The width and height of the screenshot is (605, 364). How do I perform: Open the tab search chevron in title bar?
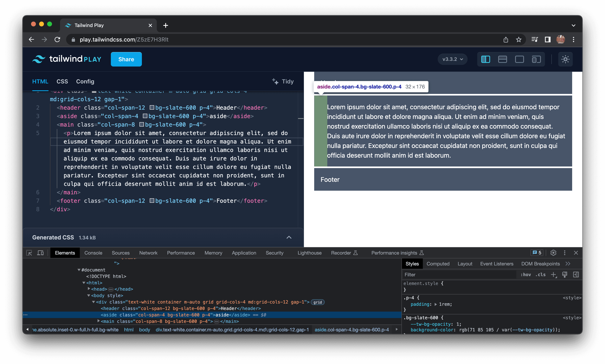pyautogui.click(x=573, y=26)
